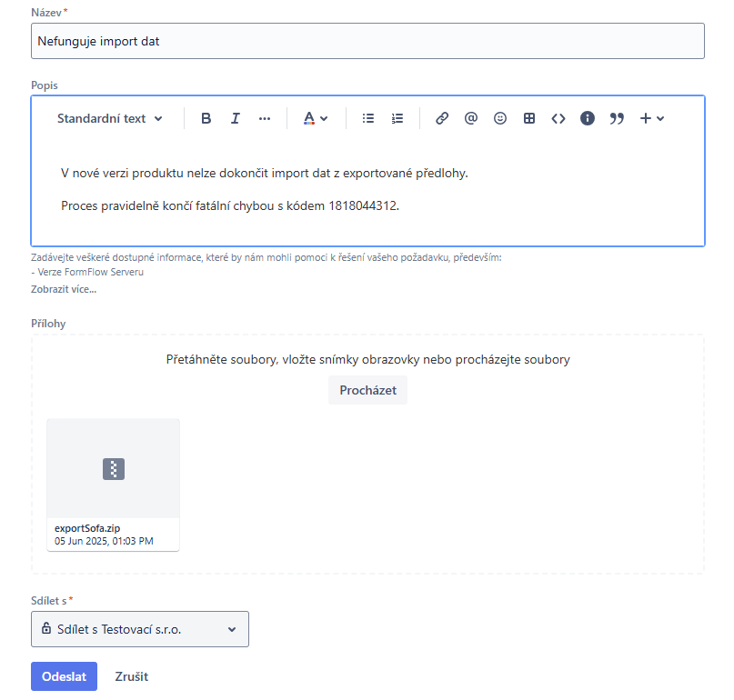Insert a table into the description
The image size is (734, 700).
pos(529,118)
